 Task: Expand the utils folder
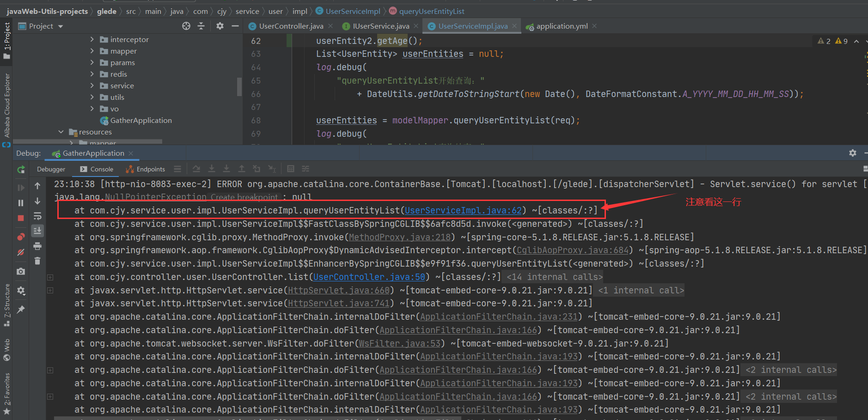click(x=92, y=97)
